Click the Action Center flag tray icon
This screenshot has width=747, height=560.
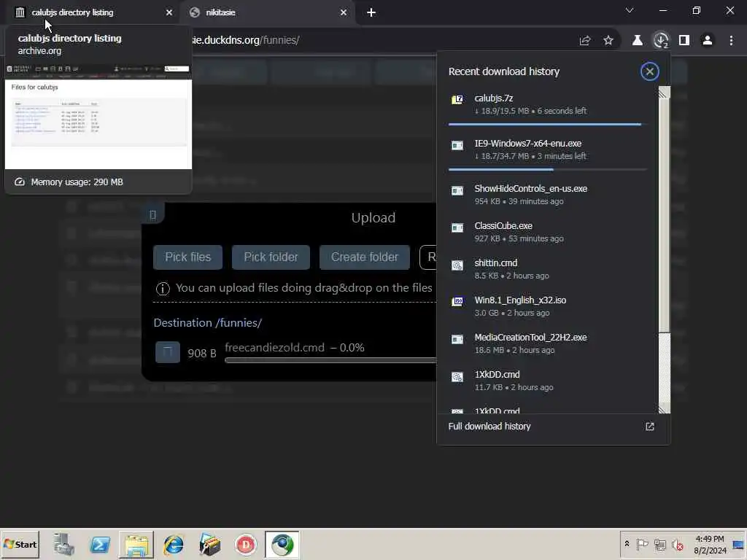[642, 544]
